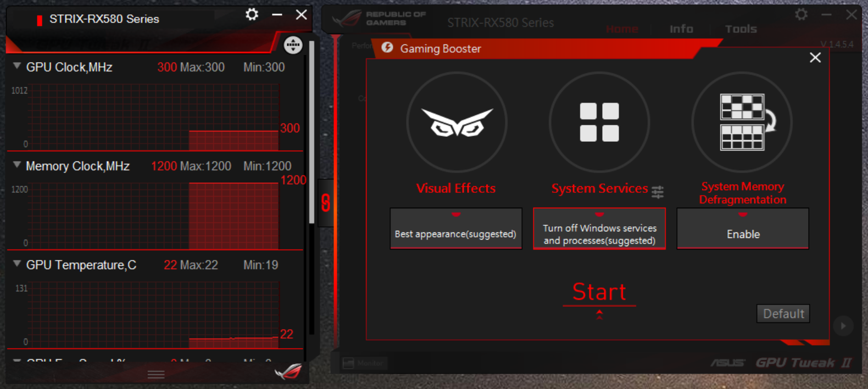Click the red indicator beside the monitor title
Screen dimensions: 868x389
(40, 20)
